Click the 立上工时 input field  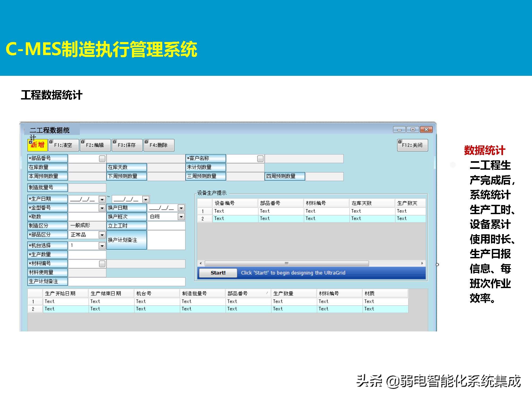pyautogui.click(x=166, y=226)
